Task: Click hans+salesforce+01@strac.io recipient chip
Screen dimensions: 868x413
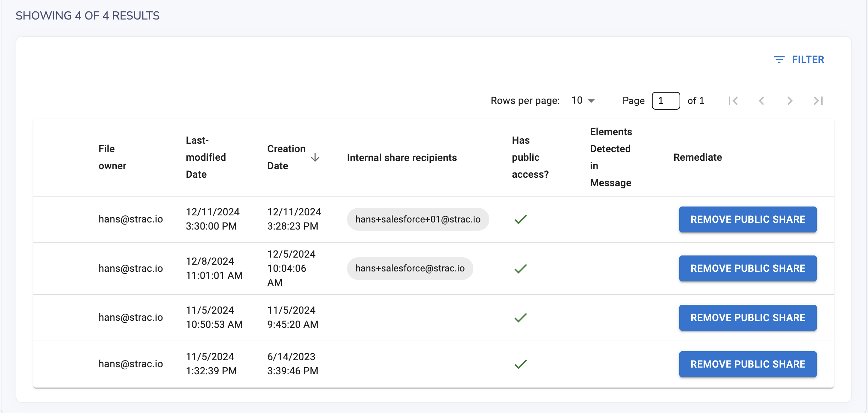Action: (x=418, y=219)
